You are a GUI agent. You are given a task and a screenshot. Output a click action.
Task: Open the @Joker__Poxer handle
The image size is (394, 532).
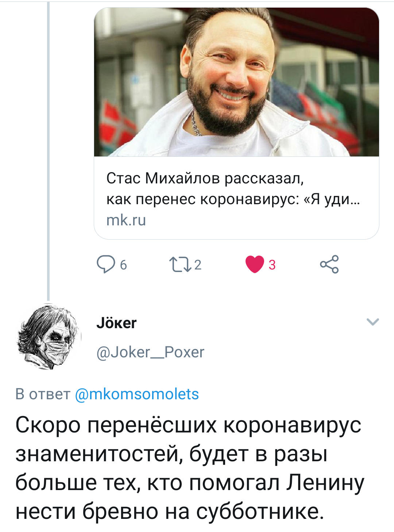[x=150, y=352]
